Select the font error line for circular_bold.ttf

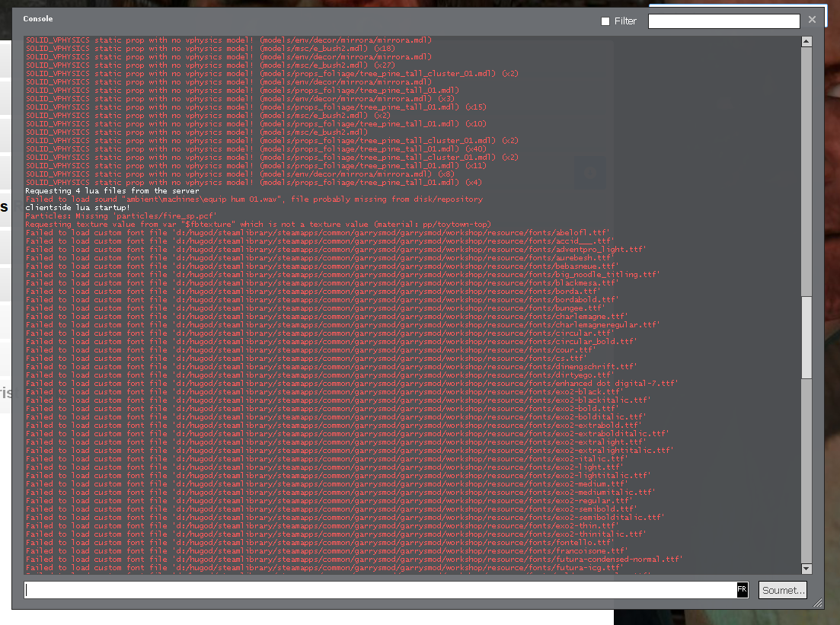click(331, 342)
